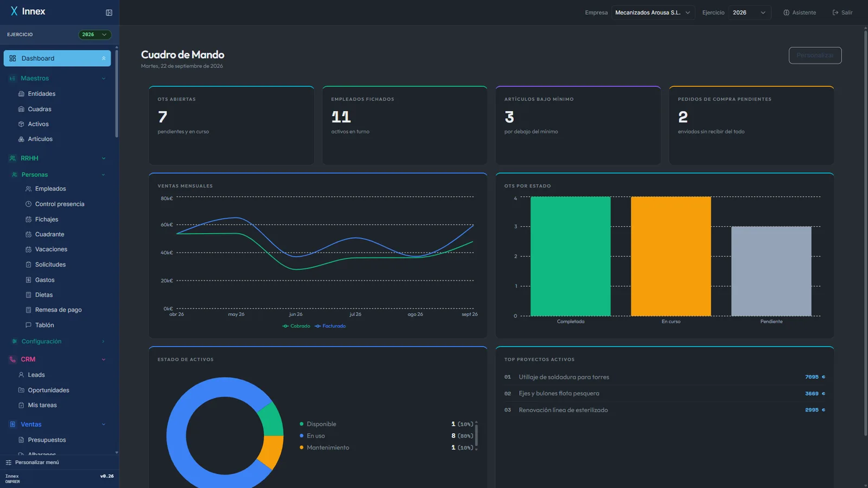Collapse the RRHH section chevron
Screen dimensions: 868x488
coord(104,158)
